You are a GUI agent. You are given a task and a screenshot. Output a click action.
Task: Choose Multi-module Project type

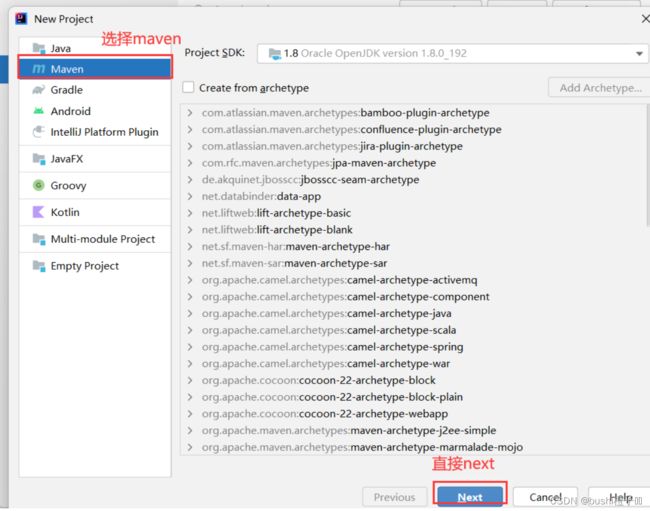point(95,239)
